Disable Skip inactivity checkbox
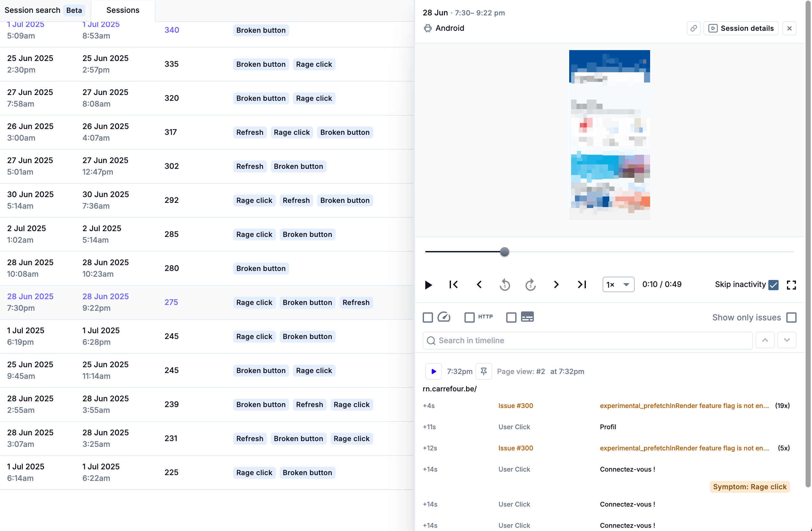 point(773,285)
